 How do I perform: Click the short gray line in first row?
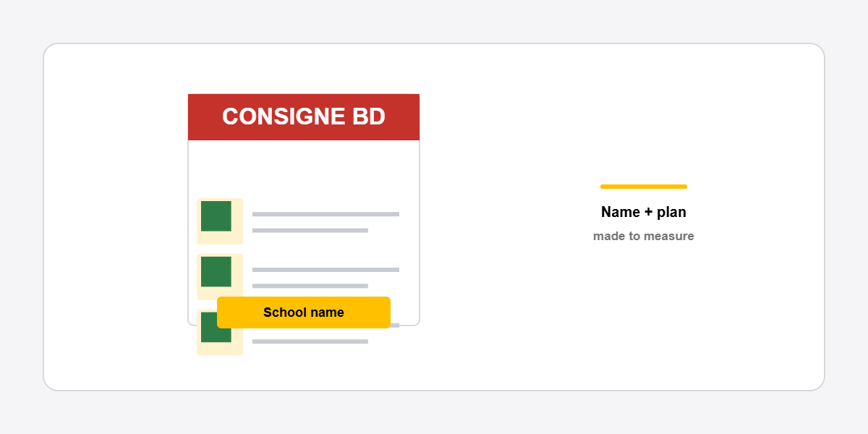[x=310, y=231]
